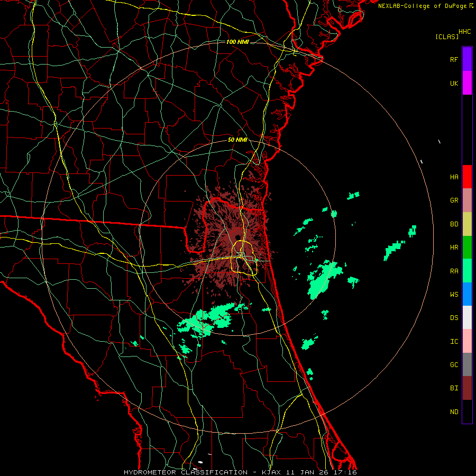Select the pink-tan GR legend swatch
Viewport: 476px width, 476px height.
(x=467, y=200)
